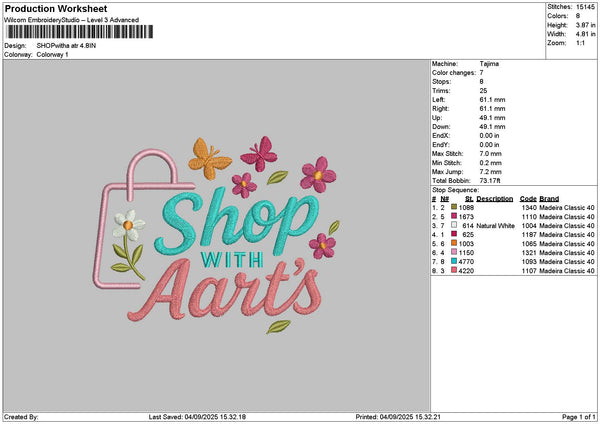
Task: Click the teal swatch for thread 4770
Action: [454, 261]
